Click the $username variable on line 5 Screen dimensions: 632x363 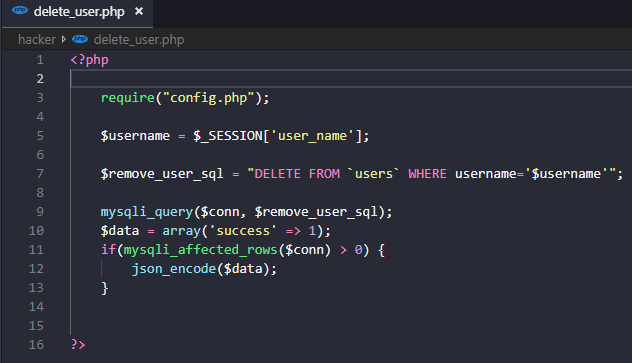click(x=135, y=136)
